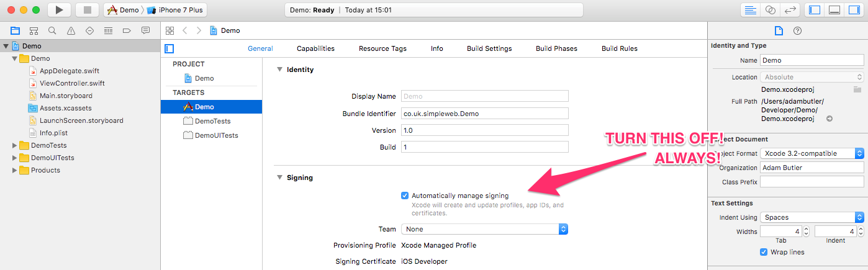Uncheck Automatically manage signing
Viewport: 868px width, 270px height.
[x=405, y=196]
